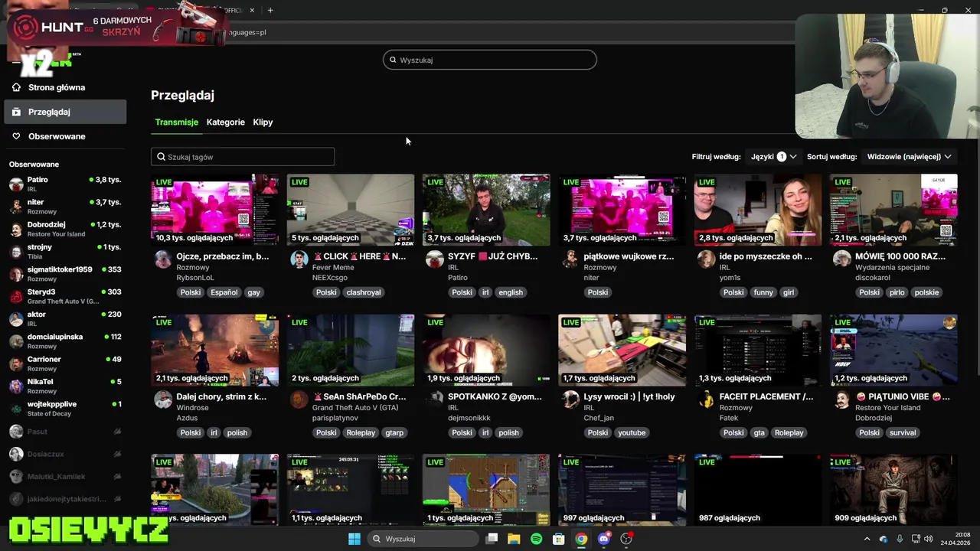
Task: Click in the Wyszukaj search field at top
Action: (x=490, y=60)
